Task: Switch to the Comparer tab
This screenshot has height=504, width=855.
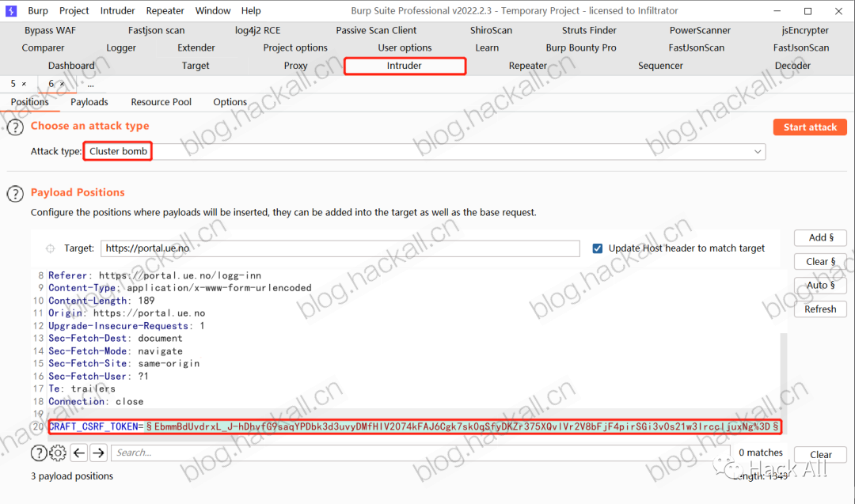Action: [43, 48]
